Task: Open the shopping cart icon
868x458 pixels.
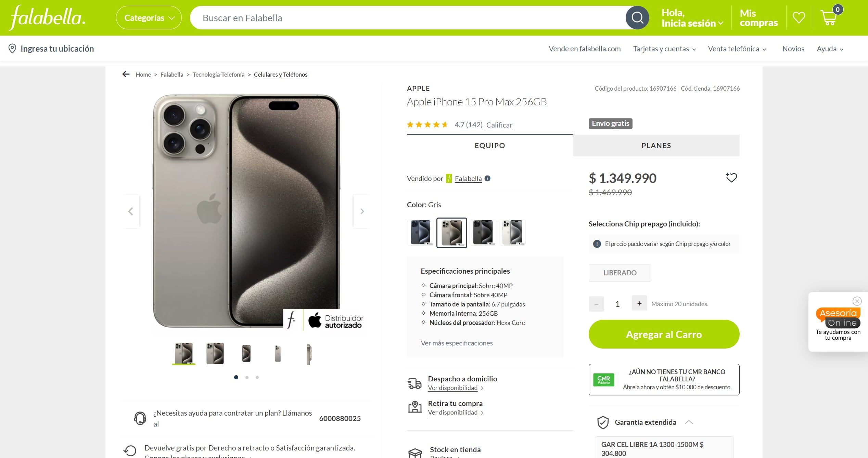Action: [829, 17]
